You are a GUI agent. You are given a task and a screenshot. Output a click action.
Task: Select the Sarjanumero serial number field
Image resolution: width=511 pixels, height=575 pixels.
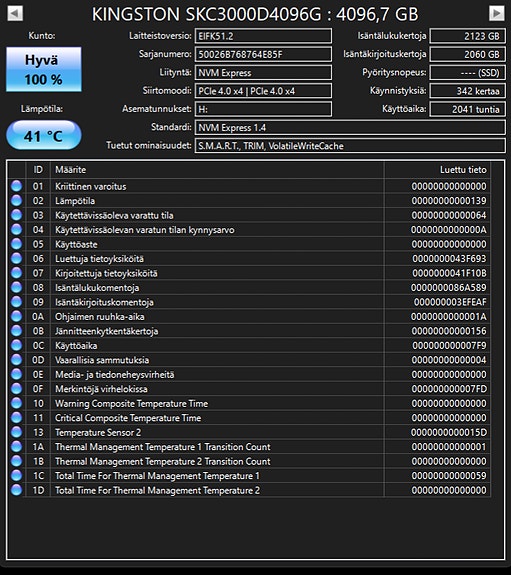tap(263, 54)
